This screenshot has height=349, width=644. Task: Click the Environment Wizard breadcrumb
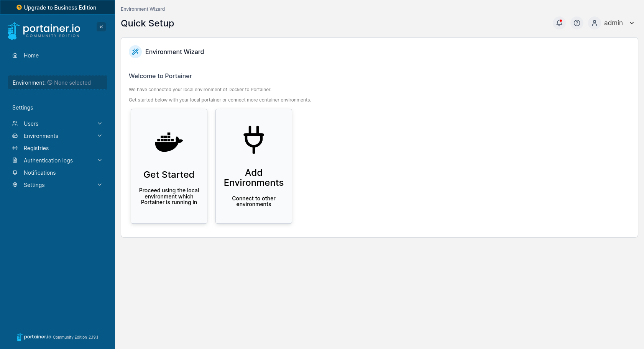[143, 9]
